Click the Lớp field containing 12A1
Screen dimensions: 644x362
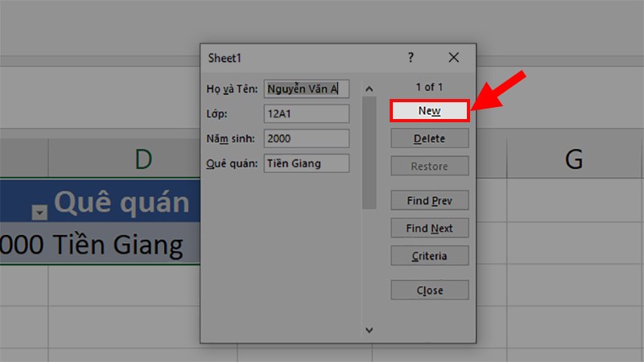tap(307, 113)
